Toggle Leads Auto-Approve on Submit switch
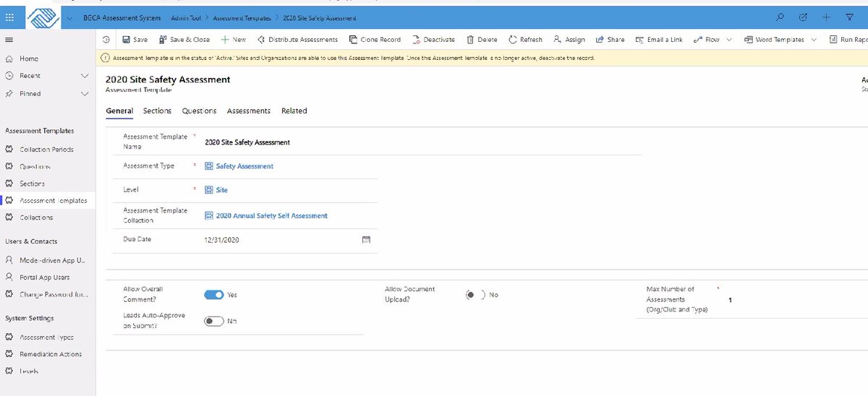Viewport: 868px width, 396px height. pos(214,321)
